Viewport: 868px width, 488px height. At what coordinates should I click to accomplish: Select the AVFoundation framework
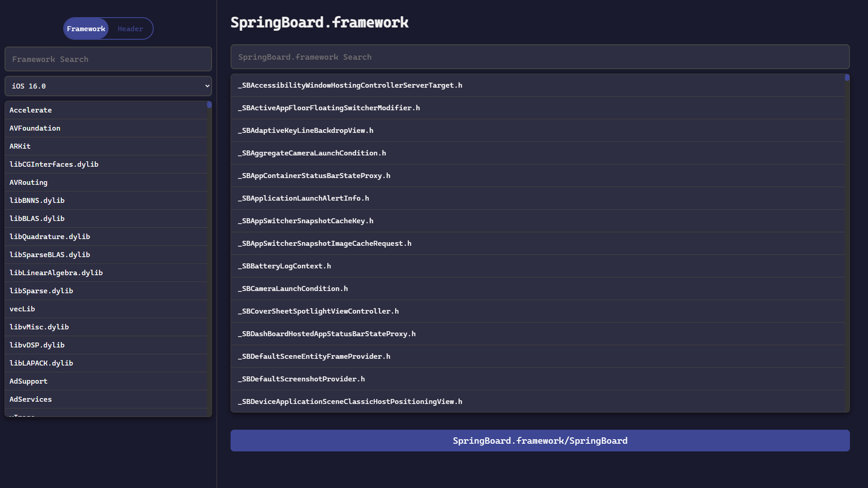coord(106,128)
